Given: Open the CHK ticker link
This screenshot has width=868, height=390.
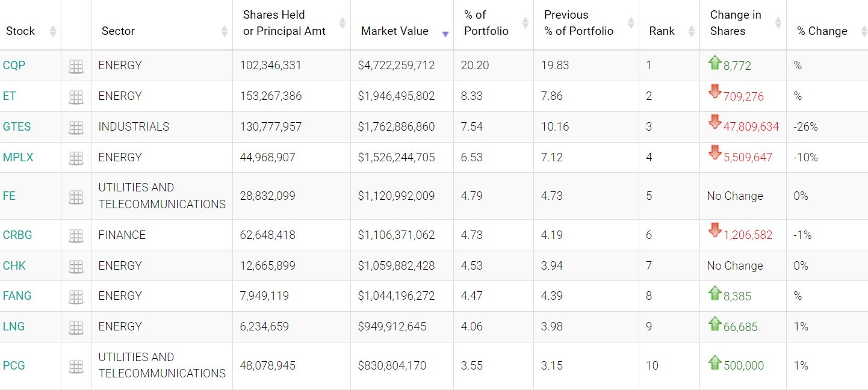Looking at the screenshot, I should coord(14,265).
